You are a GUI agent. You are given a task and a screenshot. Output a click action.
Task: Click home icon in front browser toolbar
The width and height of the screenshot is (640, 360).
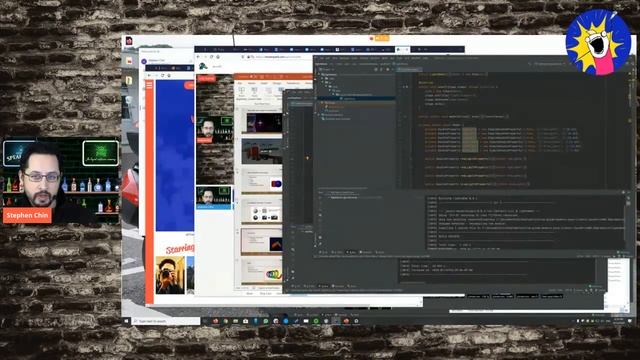[218, 57]
